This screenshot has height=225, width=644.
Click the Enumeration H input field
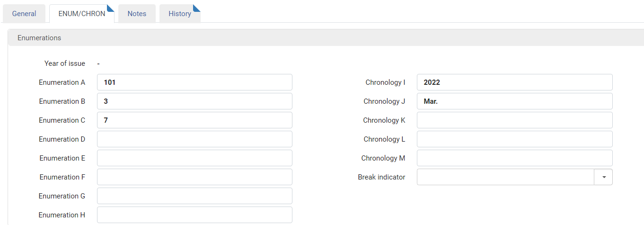click(x=194, y=215)
